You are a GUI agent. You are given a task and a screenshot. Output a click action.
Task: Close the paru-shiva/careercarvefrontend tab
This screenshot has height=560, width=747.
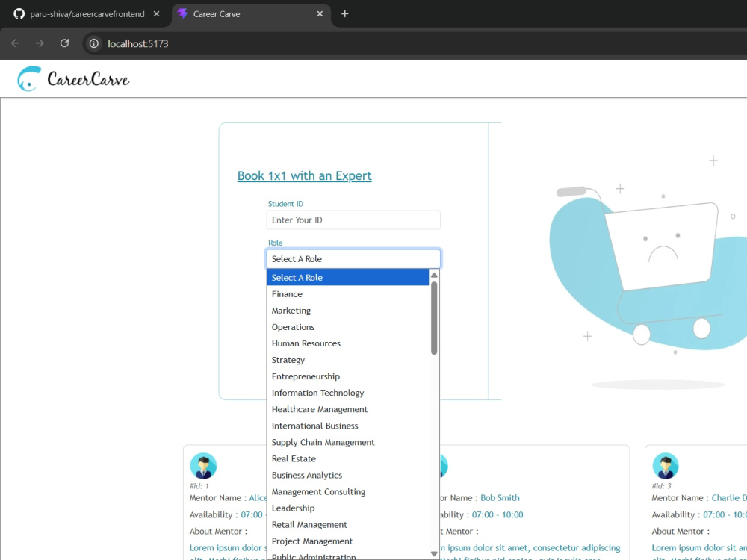click(156, 13)
